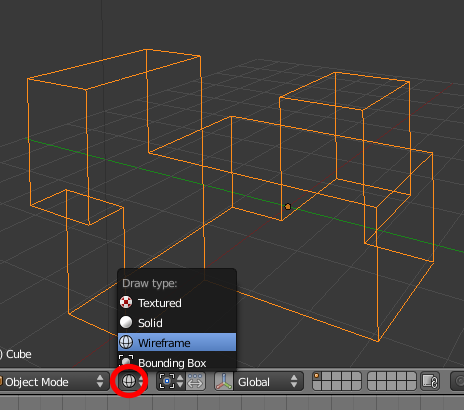Toggle the 3D manipulator axis icon
This screenshot has height=410, width=464.
pyautogui.click(x=224, y=381)
